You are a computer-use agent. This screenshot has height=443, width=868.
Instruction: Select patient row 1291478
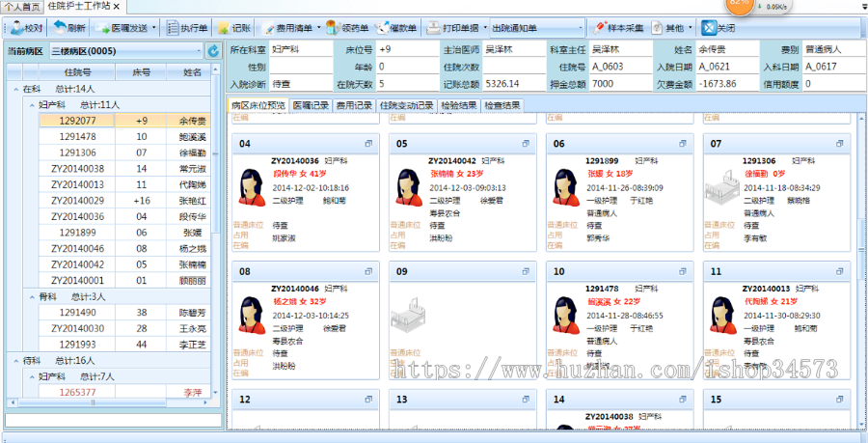[125, 137]
